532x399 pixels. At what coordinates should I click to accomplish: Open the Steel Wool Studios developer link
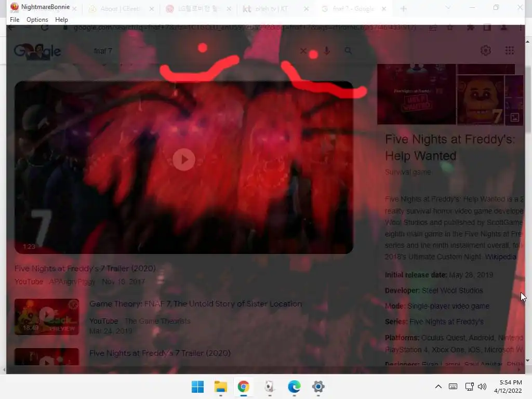point(452,290)
